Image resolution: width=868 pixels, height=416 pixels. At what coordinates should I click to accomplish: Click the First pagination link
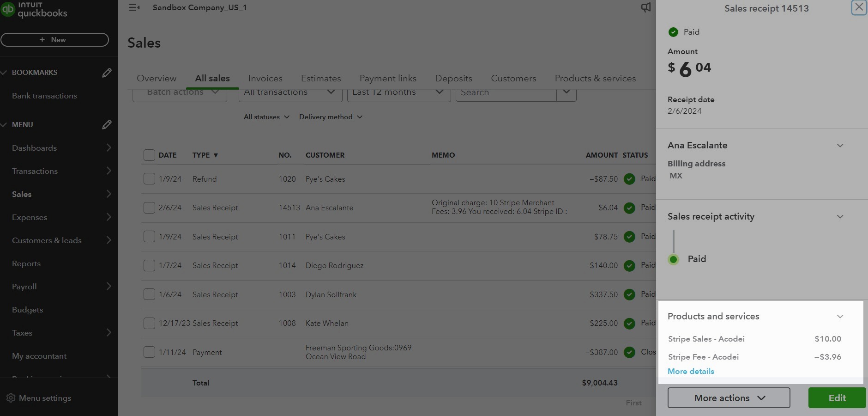633,403
